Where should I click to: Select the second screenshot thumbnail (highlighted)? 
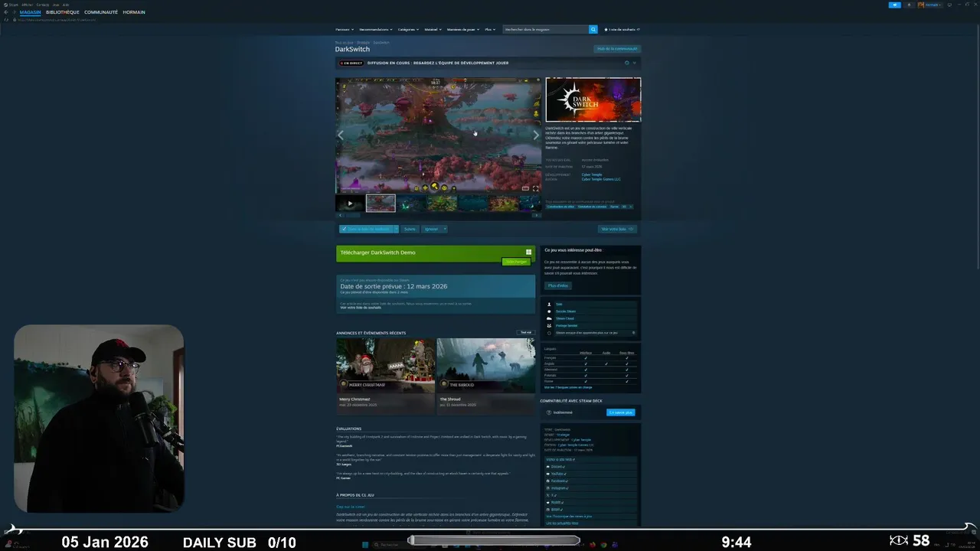(381, 203)
